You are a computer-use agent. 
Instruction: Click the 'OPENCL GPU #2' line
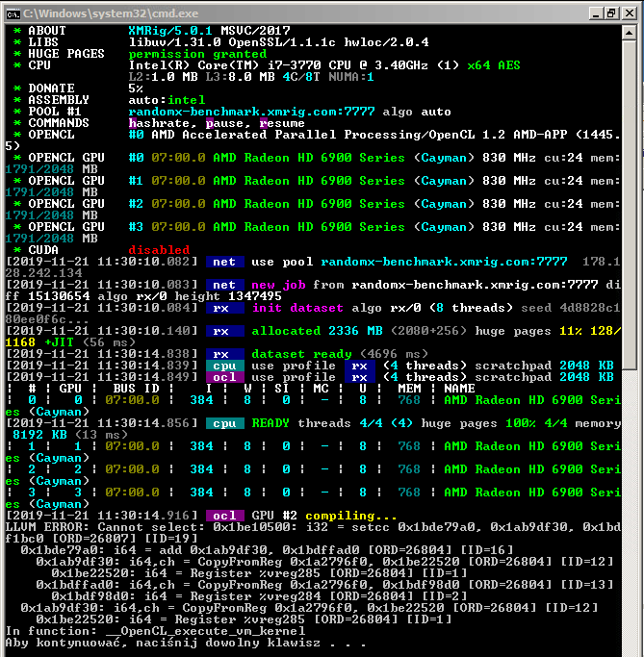coord(313,210)
